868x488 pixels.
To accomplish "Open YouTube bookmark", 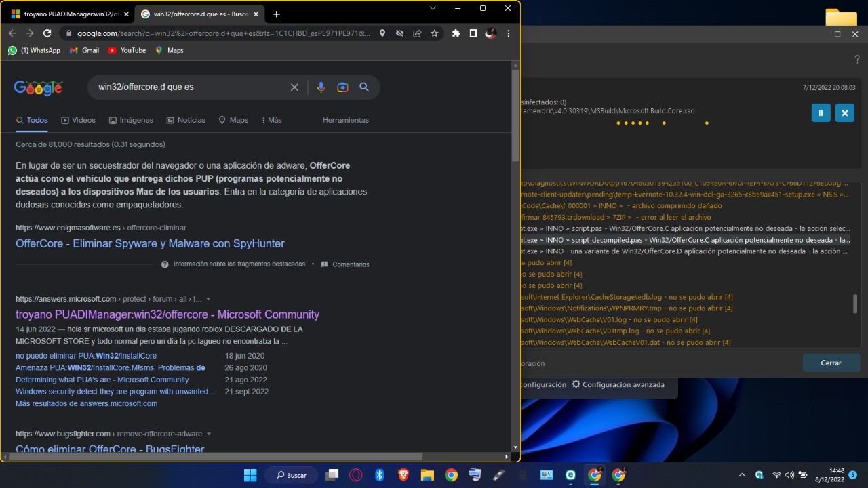I will [127, 50].
